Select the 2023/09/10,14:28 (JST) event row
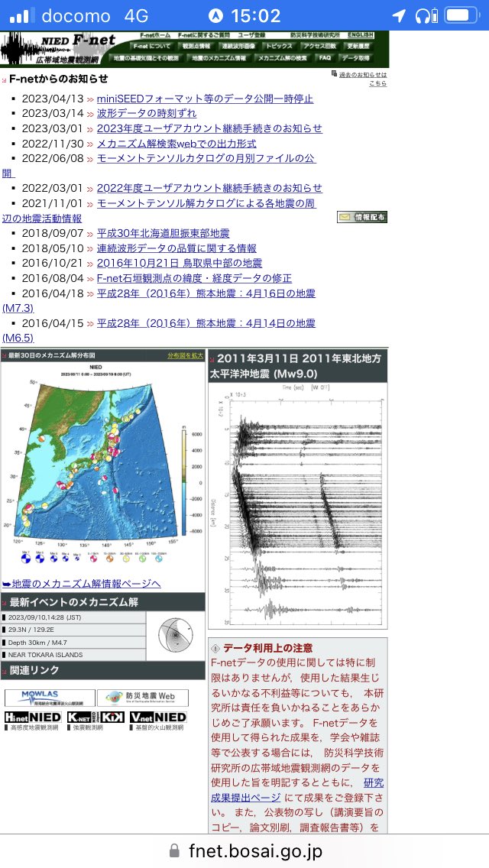The image size is (489, 868). pos(73,617)
